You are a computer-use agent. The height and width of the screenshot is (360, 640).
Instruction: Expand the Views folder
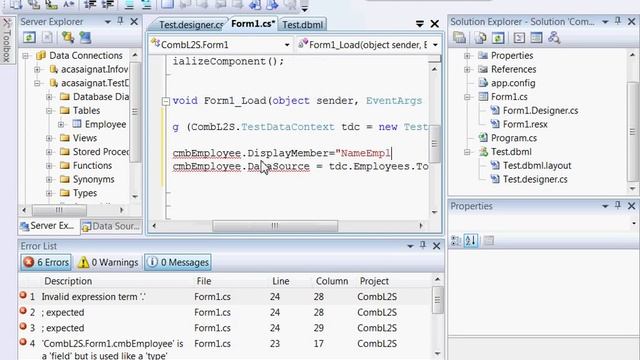coord(49,138)
